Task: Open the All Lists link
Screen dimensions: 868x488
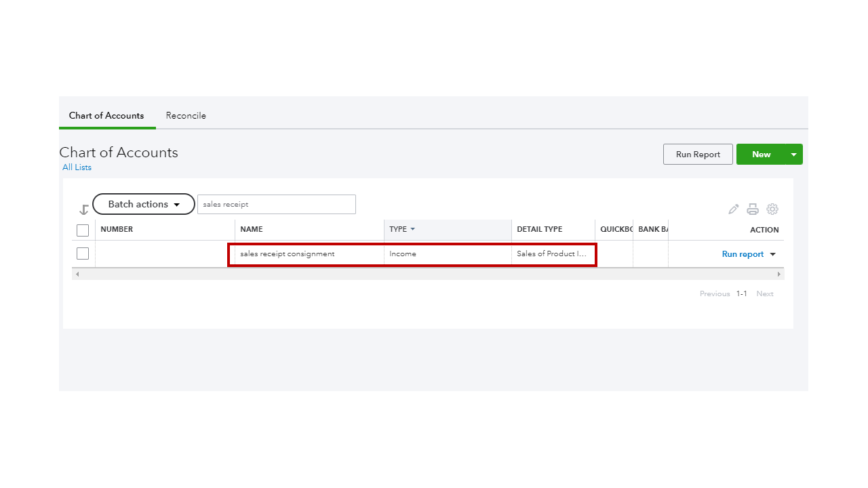Action: pyautogui.click(x=77, y=167)
